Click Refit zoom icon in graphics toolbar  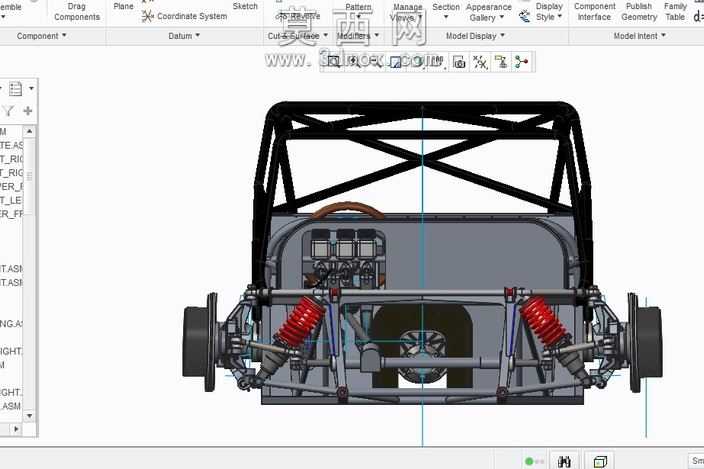pyautogui.click(x=333, y=62)
